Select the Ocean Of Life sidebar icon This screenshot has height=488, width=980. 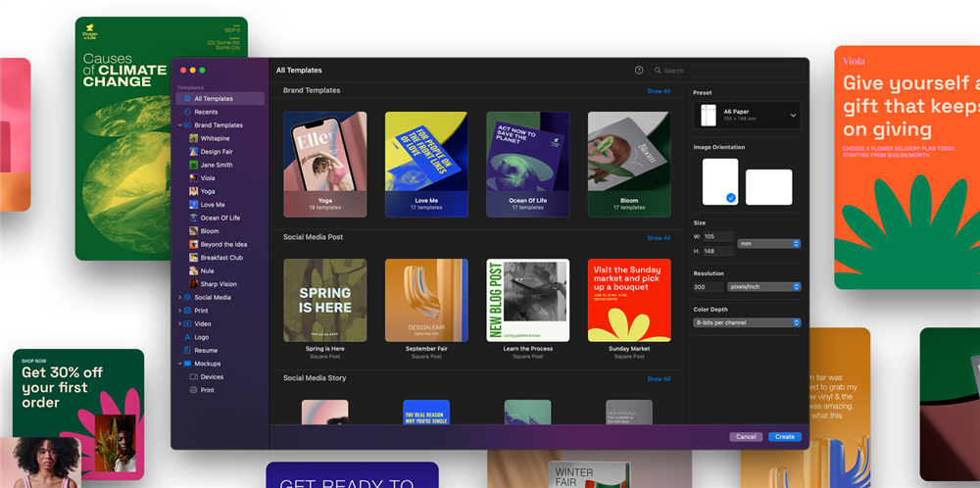194,219
